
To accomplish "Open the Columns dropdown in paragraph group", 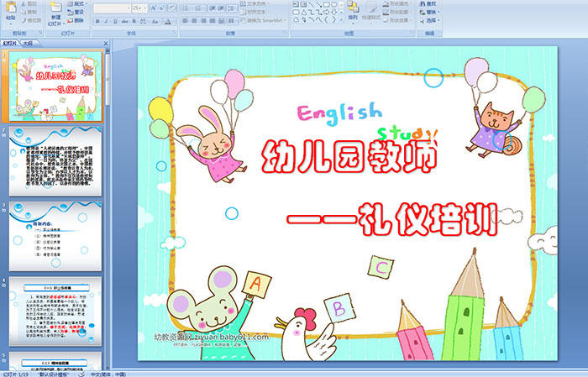I will click(233, 21).
